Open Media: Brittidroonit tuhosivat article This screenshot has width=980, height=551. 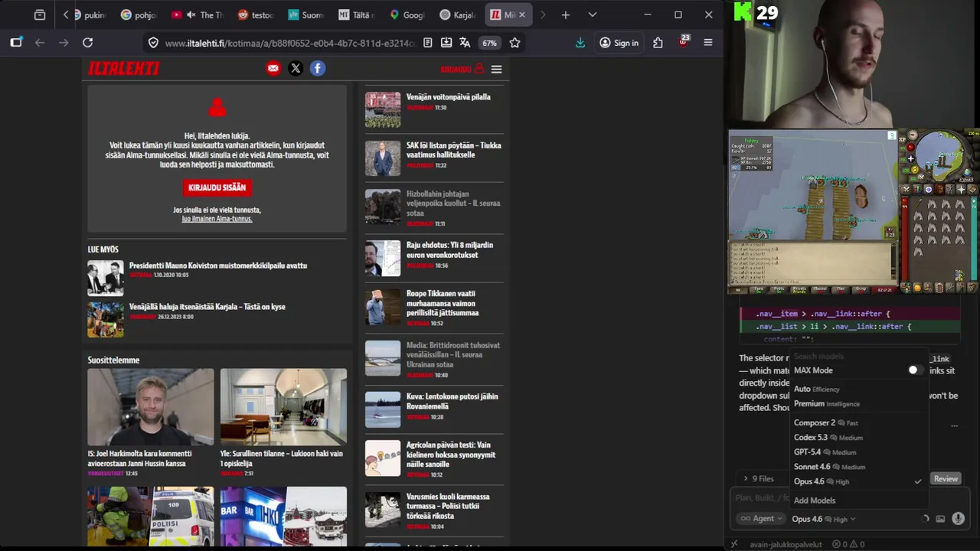point(452,354)
